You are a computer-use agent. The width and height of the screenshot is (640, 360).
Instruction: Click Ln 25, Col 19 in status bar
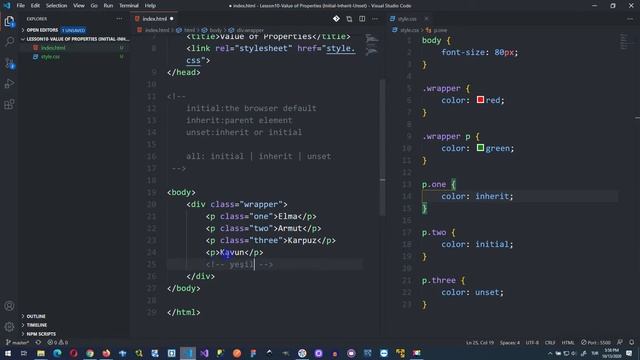pyautogui.click(x=480, y=342)
